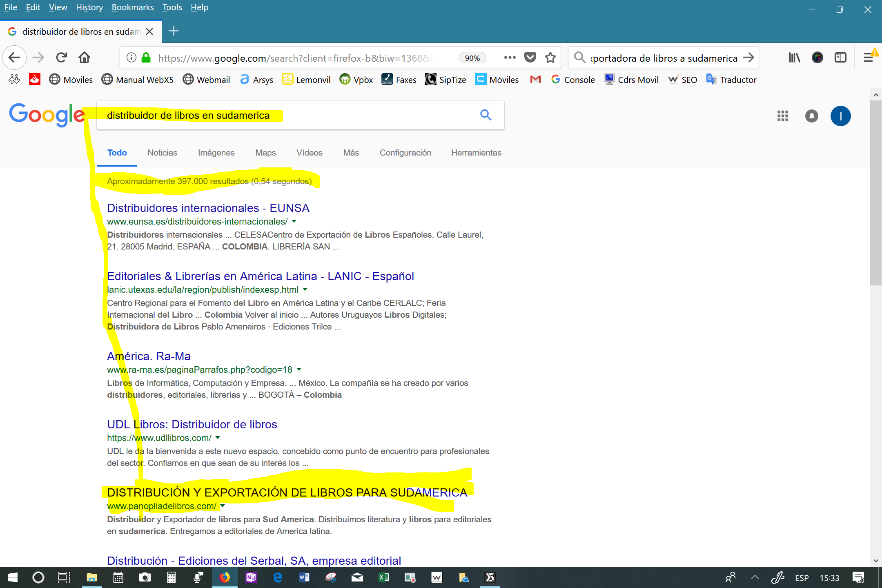Open the Gmail bookmark icon

point(535,80)
